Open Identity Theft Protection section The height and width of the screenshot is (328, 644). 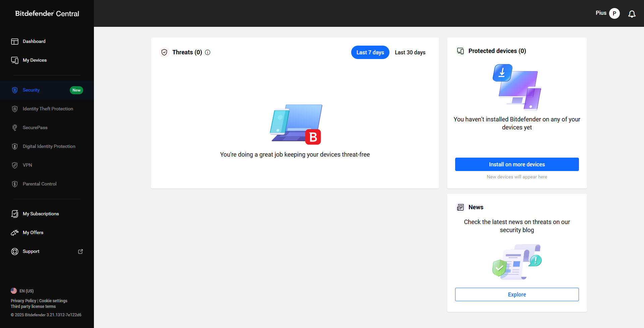(48, 109)
